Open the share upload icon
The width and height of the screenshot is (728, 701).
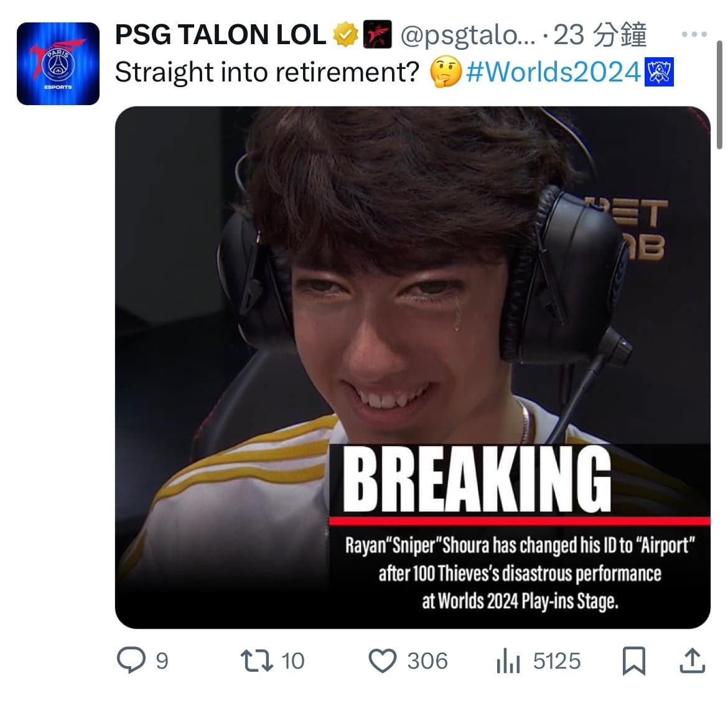point(693,660)
